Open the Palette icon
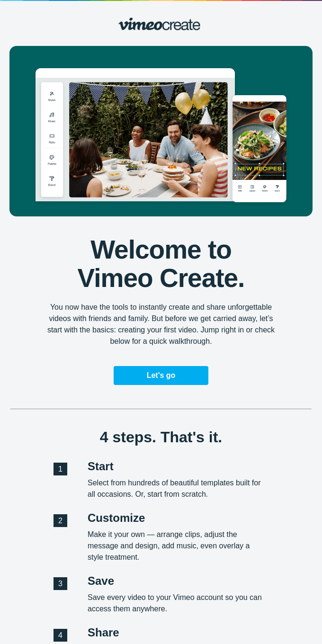 pyautogui.click(x=52, y=157)
